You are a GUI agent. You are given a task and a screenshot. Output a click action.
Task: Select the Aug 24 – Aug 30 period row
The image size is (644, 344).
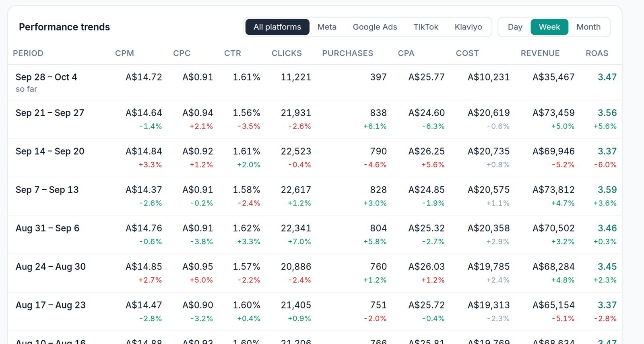(x=315, y=274)
